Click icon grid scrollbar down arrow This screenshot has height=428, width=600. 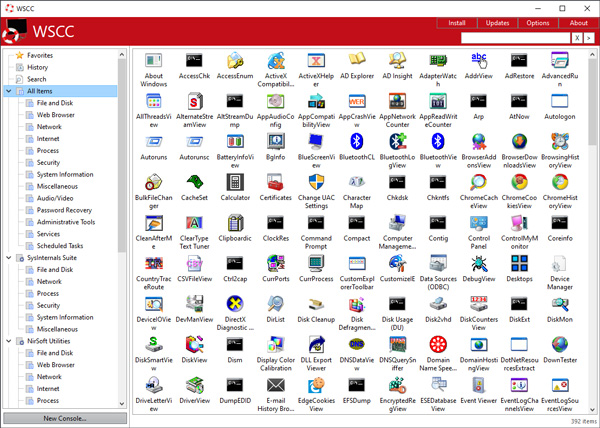592,410
